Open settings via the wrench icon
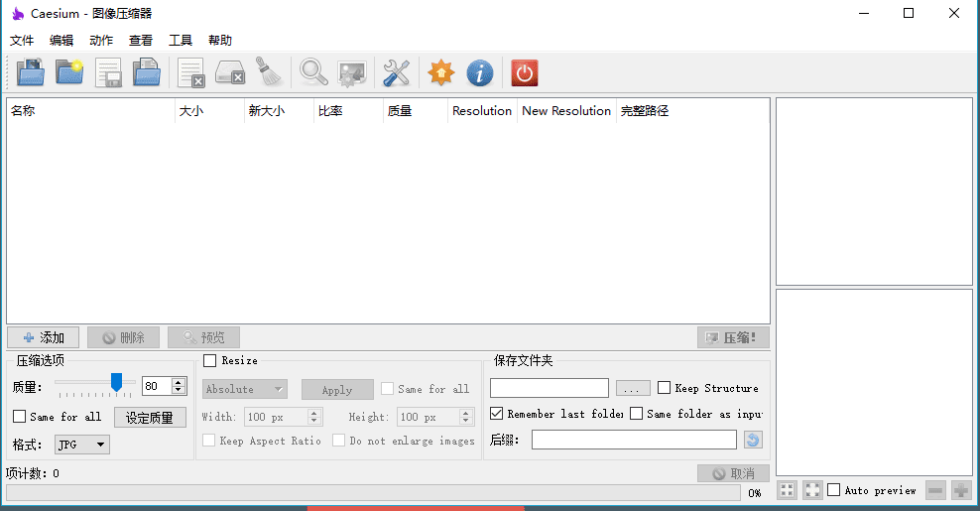 tap(396, 72)
